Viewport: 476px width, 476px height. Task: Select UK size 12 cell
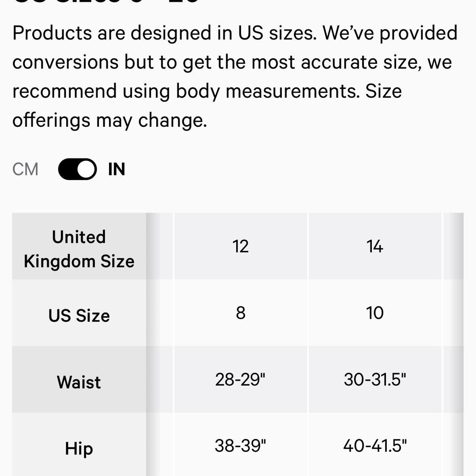click(x=241, y=246)
